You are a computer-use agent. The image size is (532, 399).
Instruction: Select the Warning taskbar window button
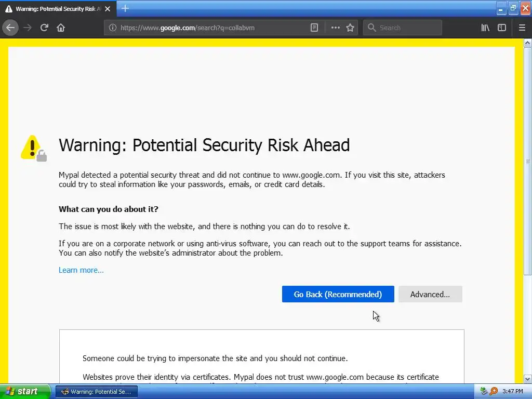tap(97, 392)
